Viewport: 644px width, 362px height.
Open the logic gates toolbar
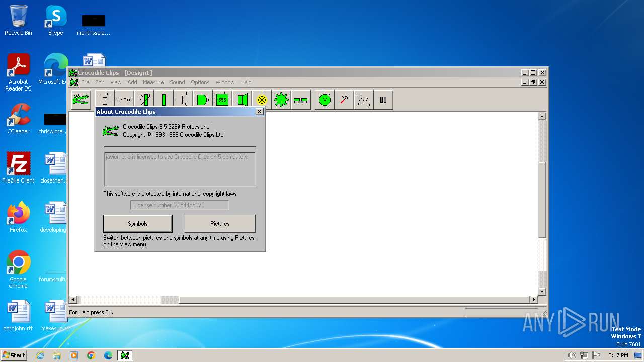tap(203, 100)
